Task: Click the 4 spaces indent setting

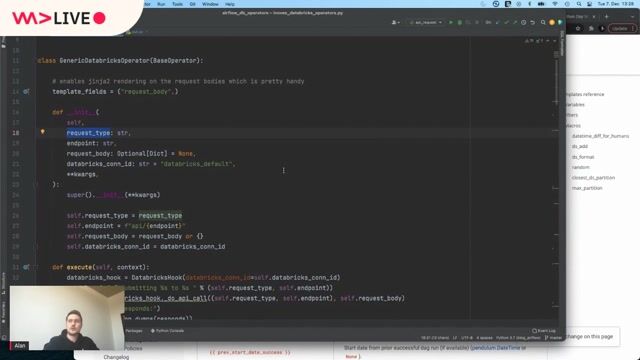Action: (484, 338)
